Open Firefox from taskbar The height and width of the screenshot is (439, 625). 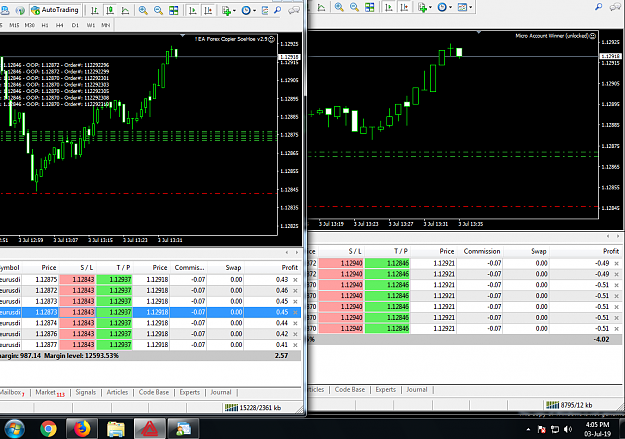pyautogui.click(x=82, y=429)
